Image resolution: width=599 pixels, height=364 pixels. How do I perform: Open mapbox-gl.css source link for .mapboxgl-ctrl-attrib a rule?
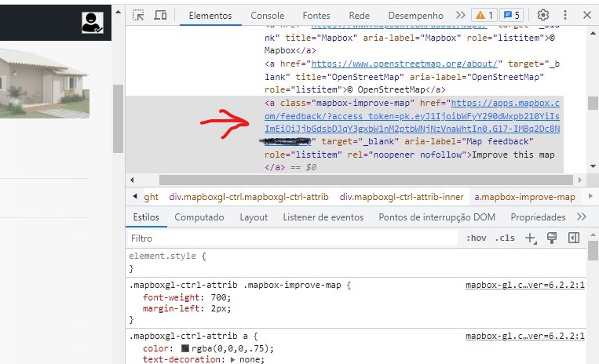(525, 336)
